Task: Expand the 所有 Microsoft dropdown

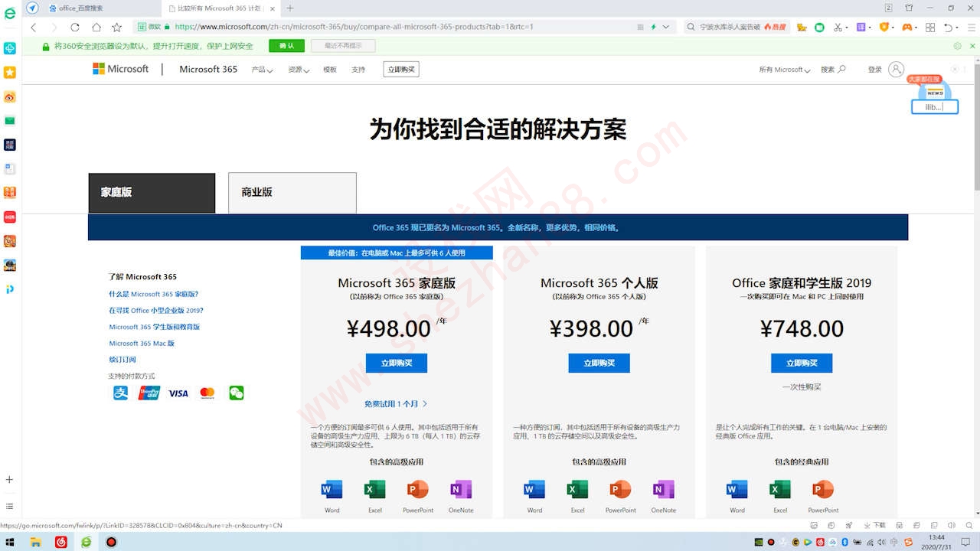Action: [x=785, y=70]
